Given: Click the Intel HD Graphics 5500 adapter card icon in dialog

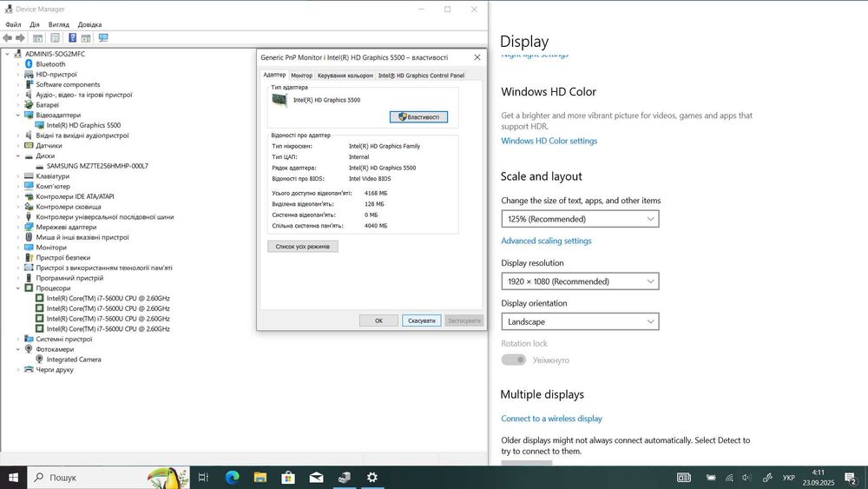Looking at the screenshot, I should tap(279, 100).
